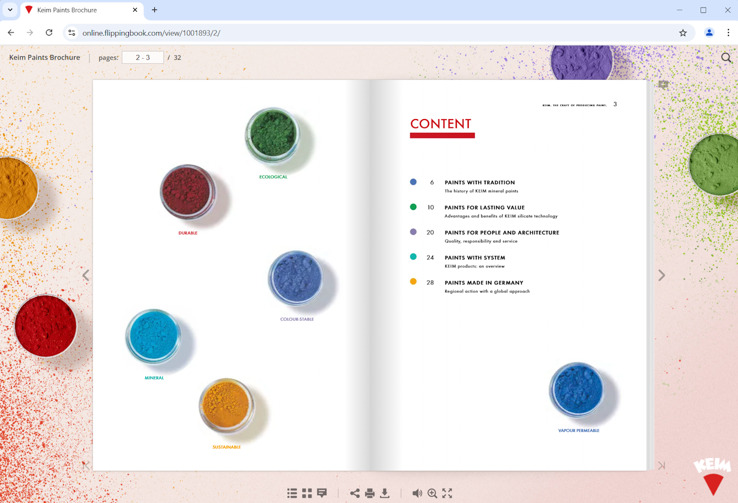Click 'Regional action with a global approach' subtitle

point(487,291)
